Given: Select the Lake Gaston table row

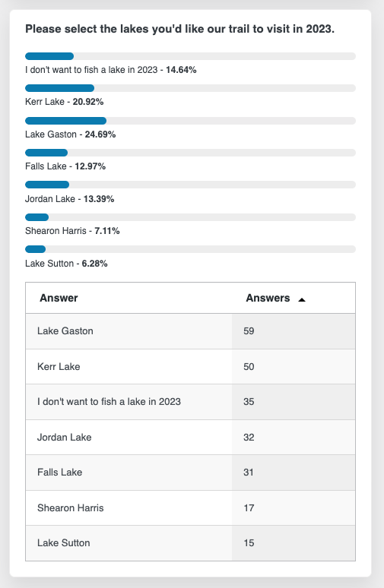Looking at the screenshot, I should click(x=190, y=331).
